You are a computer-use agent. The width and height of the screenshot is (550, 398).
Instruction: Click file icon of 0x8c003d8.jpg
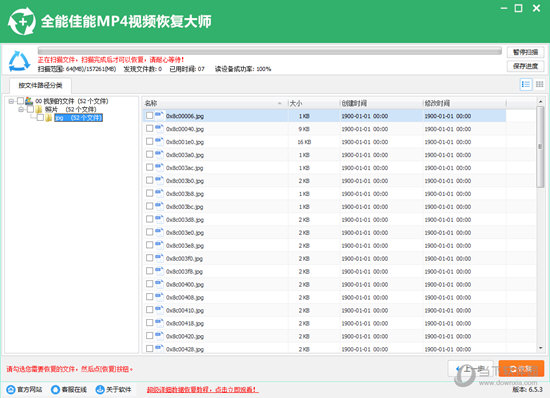pyautogui.click(x=159, y=220)
